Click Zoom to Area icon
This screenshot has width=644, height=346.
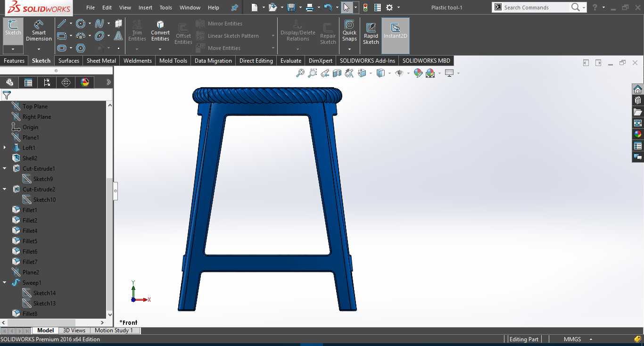pyautogui.click(x=312, y=73)
